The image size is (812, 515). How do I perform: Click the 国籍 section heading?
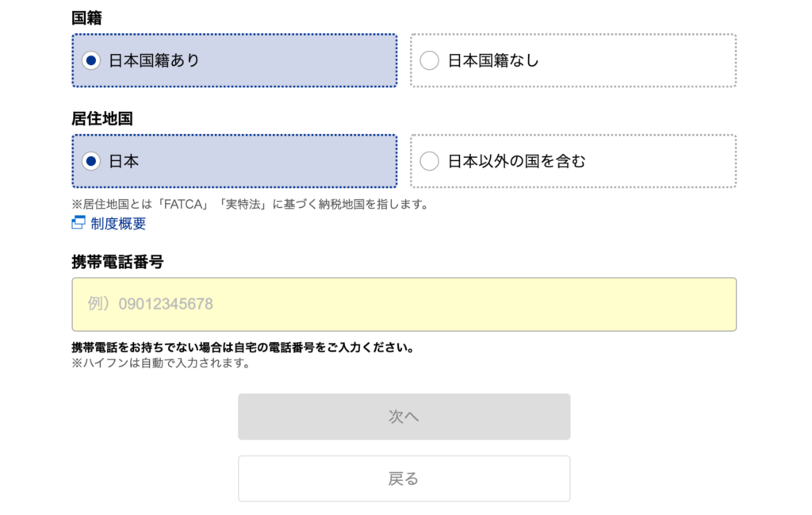point(86,17)
